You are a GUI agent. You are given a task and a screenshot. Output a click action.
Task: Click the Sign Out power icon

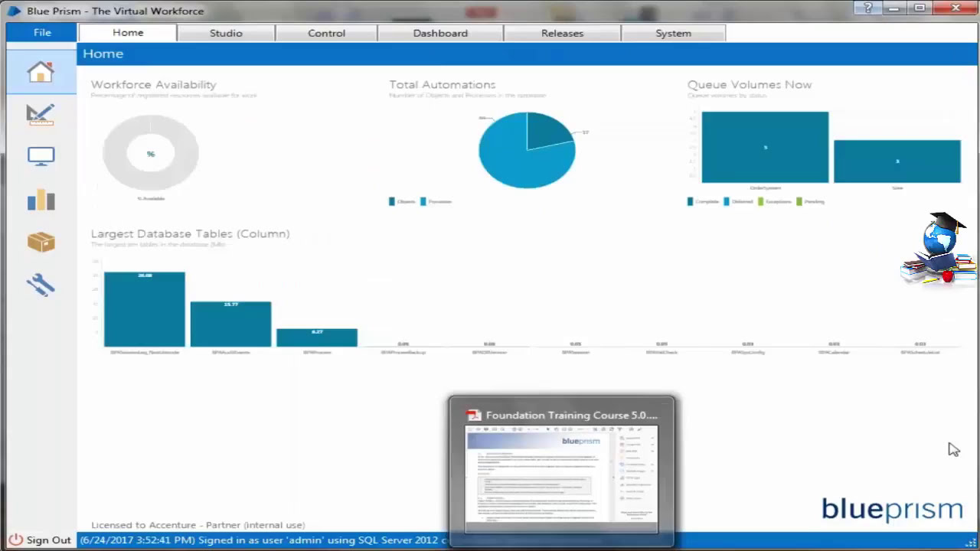15,540
